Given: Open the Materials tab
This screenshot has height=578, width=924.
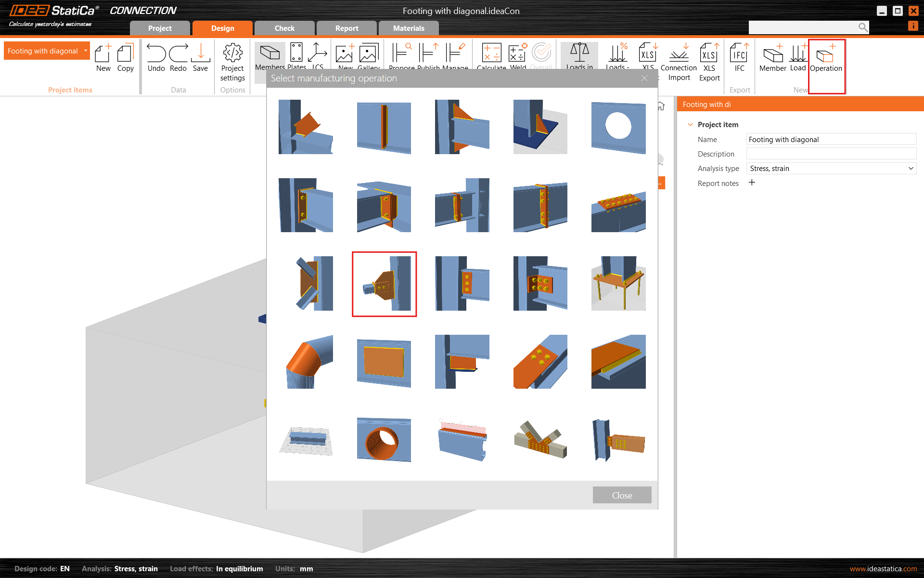Looking at the screenshot, I should coord(409,28).
